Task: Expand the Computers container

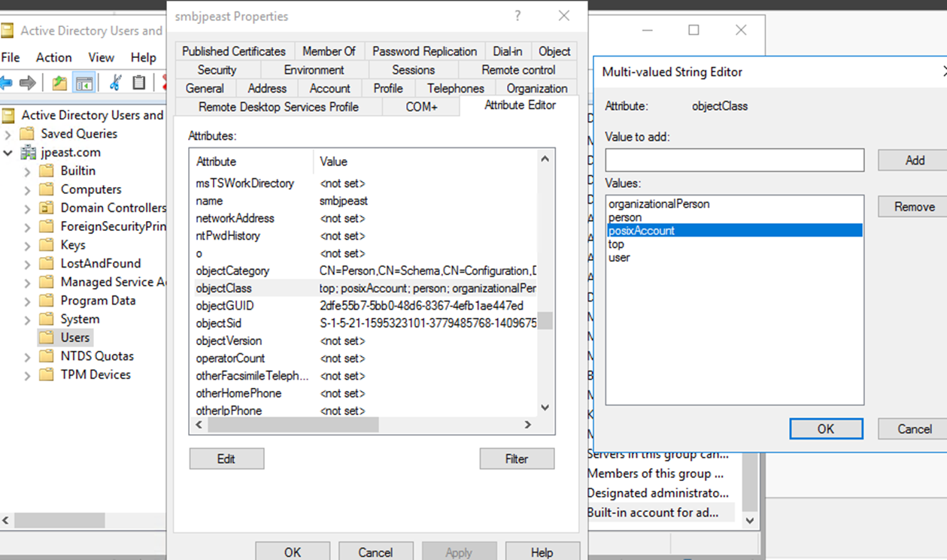Action: 27,189
